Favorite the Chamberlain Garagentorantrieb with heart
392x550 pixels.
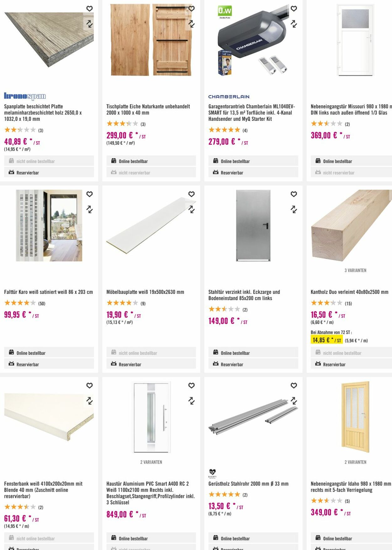tap(294, 9)
